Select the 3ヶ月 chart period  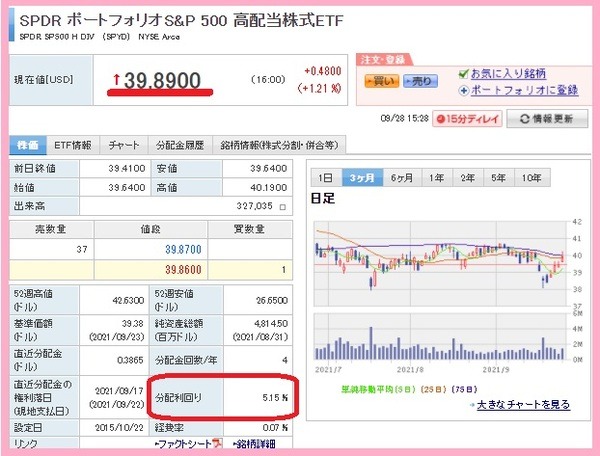(x=362, y=178)
